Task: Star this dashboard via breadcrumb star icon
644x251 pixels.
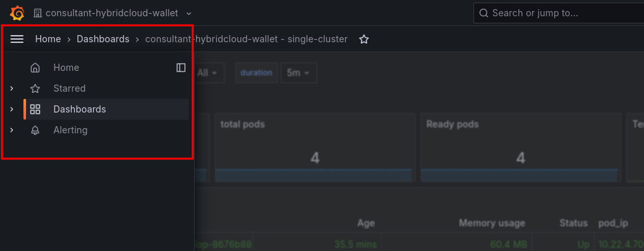Action: coord(364,40)
